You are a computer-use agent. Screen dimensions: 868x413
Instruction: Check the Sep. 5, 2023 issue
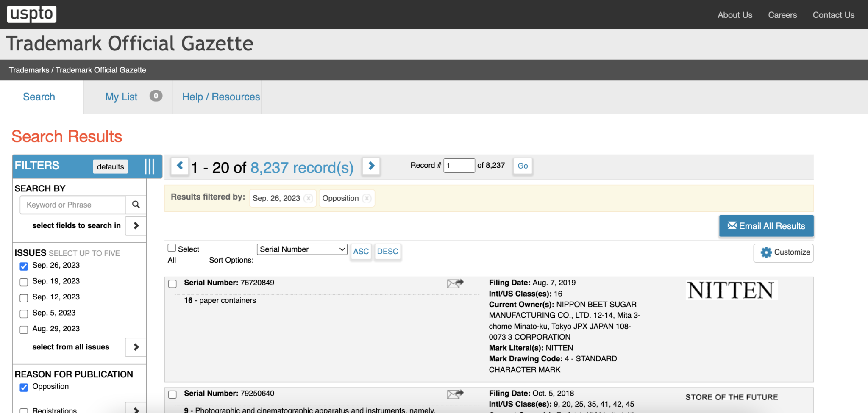pos(24,314)
